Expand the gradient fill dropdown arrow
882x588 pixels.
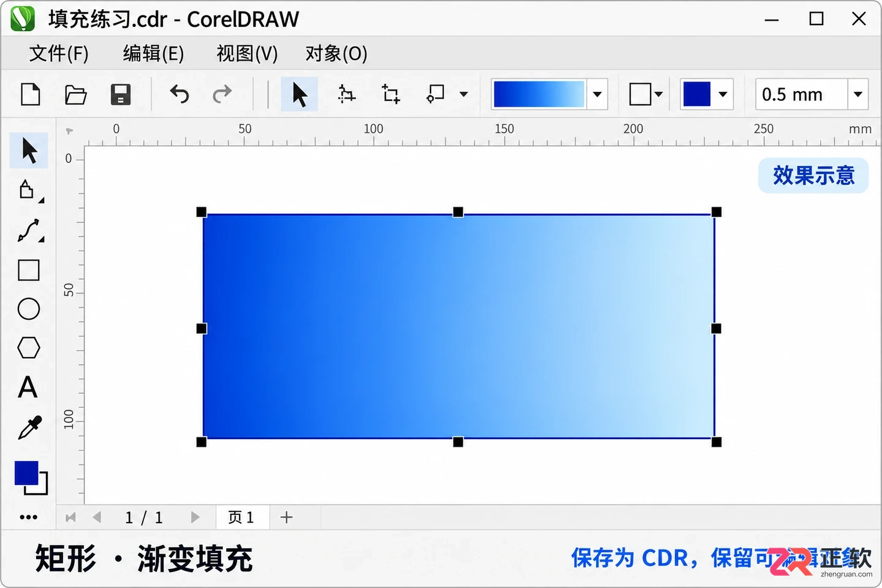click(597, 94)
